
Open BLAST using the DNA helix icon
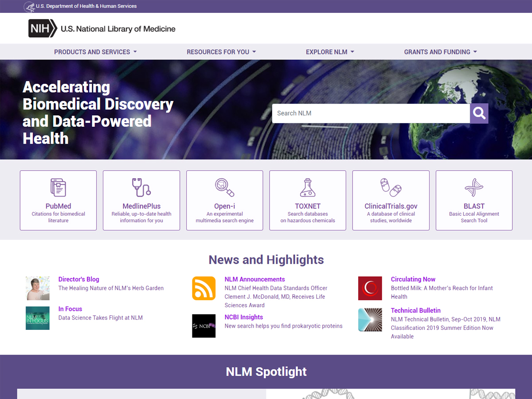pyautogui.click(x=474, y=187)
